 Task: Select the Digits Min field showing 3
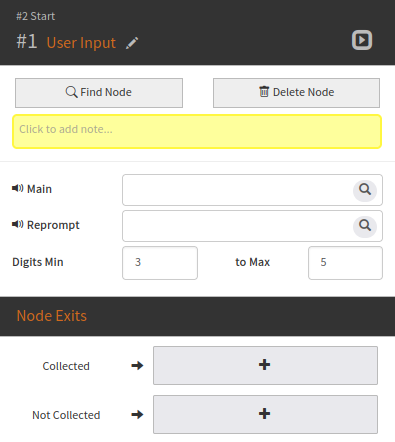point(160,263)
